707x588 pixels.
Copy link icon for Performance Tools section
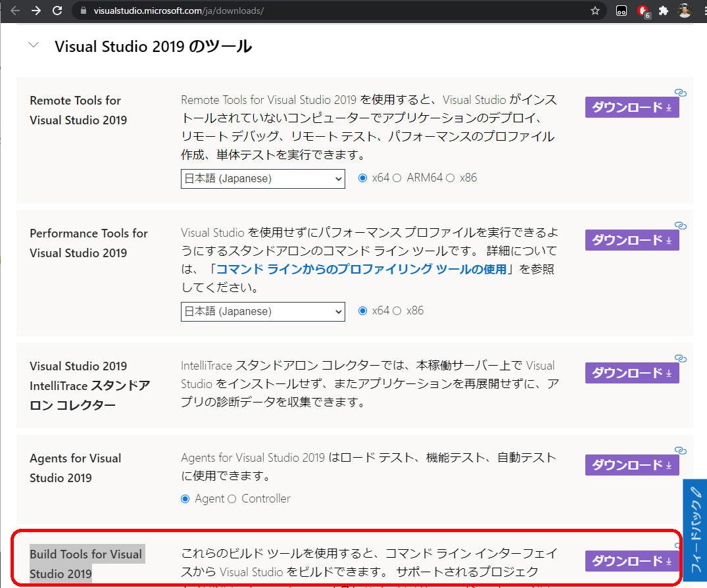[x=681, y=226]
